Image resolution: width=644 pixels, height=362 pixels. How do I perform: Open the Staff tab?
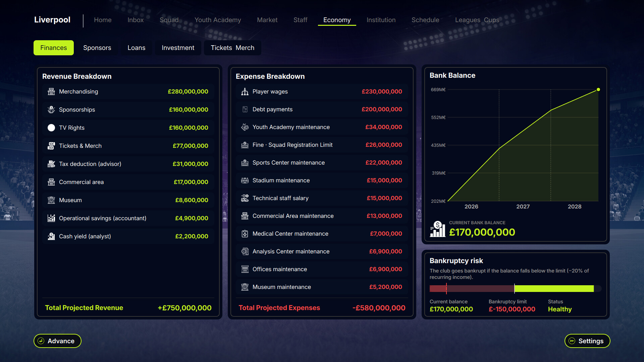pos(300,20)
